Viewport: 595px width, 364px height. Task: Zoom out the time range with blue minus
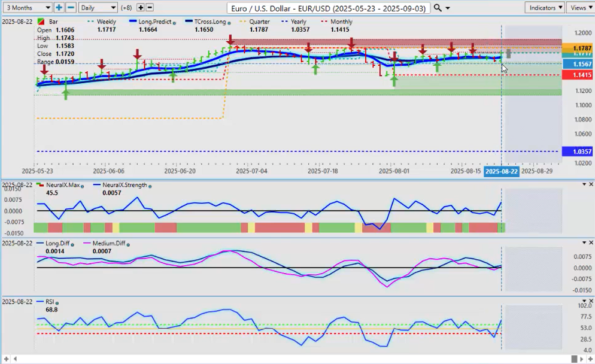[x=71, y=7]
